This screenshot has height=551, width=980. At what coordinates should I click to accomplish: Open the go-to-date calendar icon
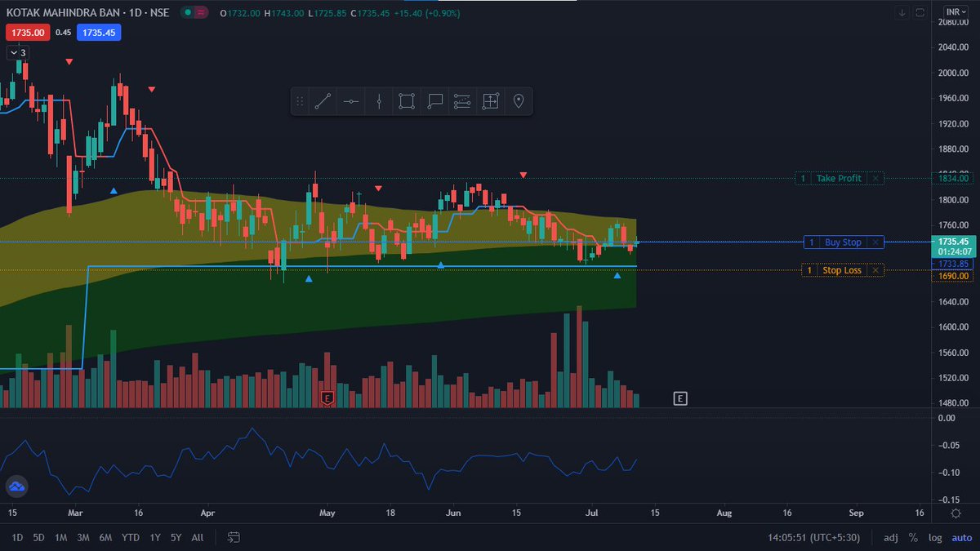click(234, 537)
